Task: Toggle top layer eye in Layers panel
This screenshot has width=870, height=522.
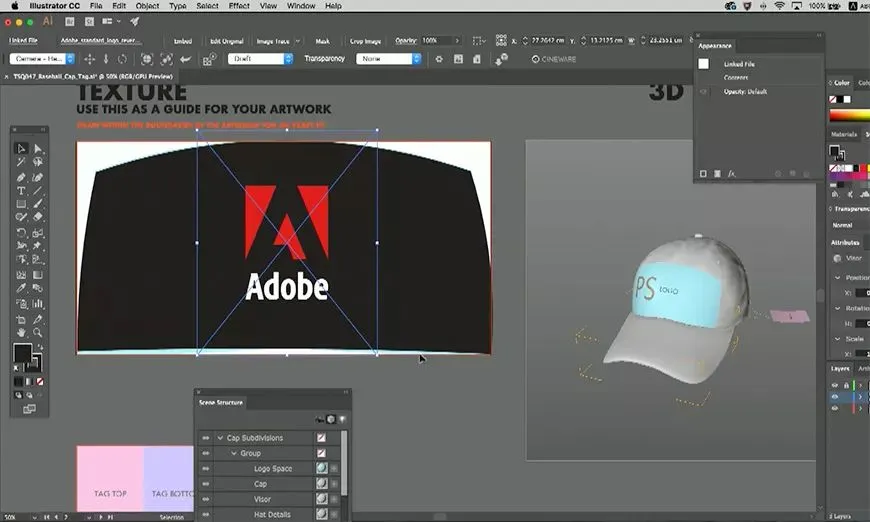Action: point(834,384)
